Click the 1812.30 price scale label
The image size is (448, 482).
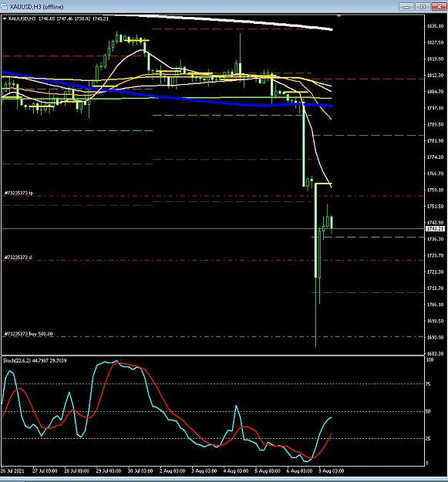pos(435,75)
